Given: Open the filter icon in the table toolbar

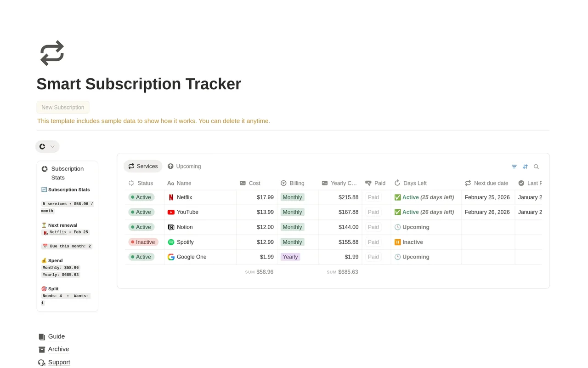Looking at the screenshot, I should coord(514,167).
